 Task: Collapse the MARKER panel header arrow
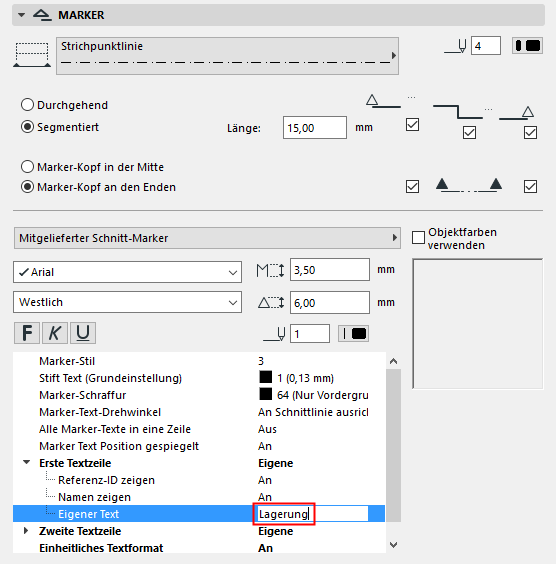[x=22, y=15]
